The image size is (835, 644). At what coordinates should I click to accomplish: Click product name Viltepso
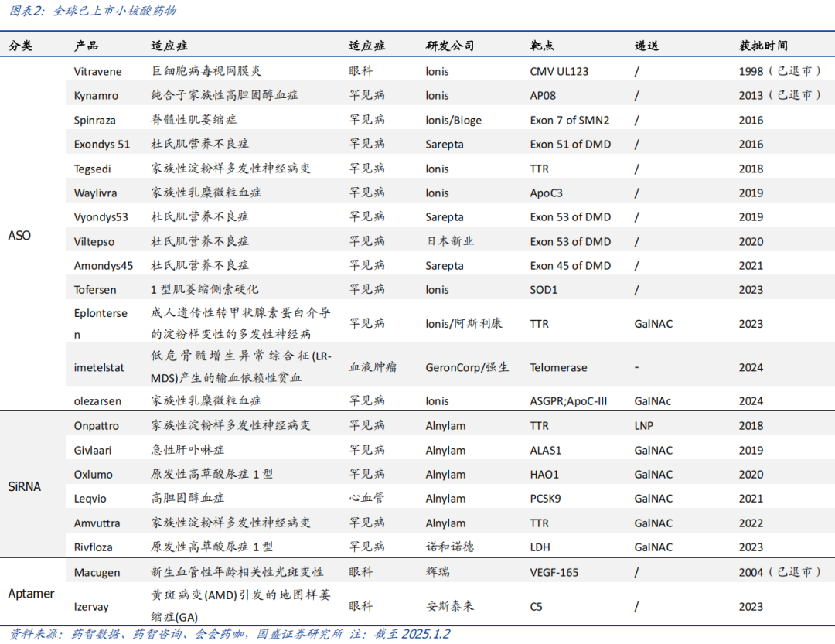[x=94, y=242]
